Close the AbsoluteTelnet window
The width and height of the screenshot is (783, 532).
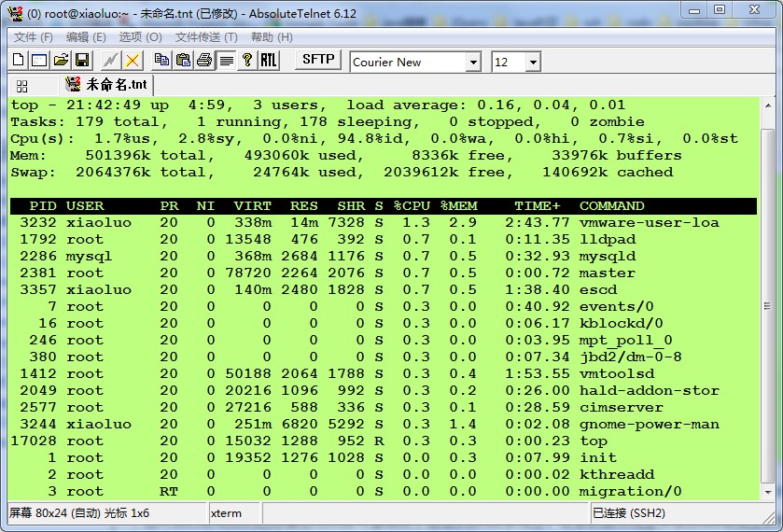click(x=755, y=10)
